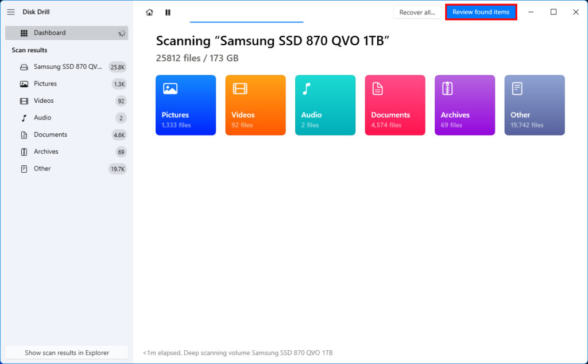Click Show scan results in Explorer

(66, 352)
